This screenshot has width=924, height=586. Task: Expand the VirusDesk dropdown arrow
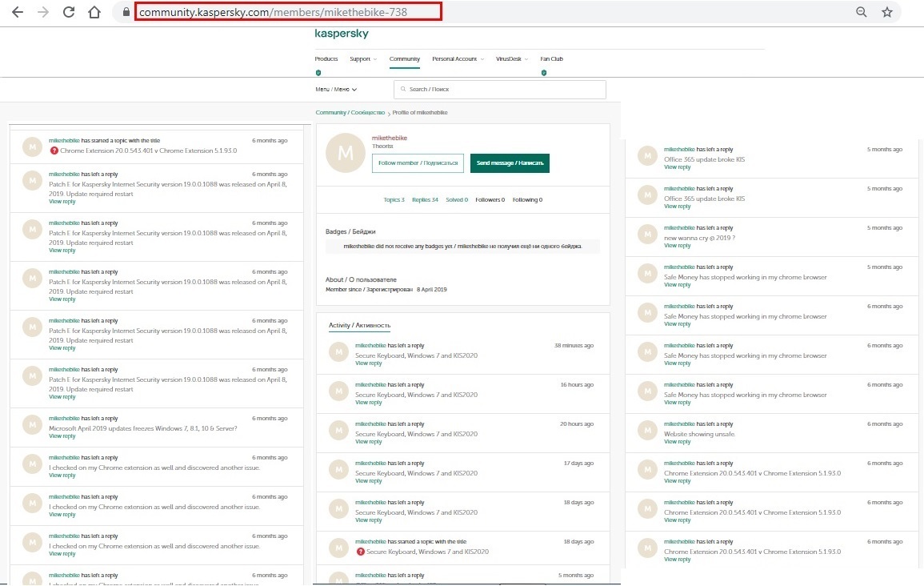[x=526, y=59]
